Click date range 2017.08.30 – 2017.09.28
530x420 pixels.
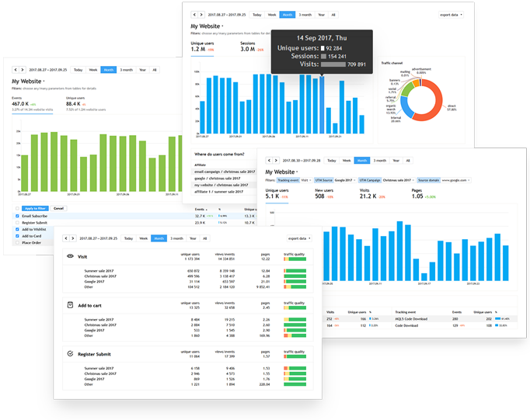[x=302, y=161]
